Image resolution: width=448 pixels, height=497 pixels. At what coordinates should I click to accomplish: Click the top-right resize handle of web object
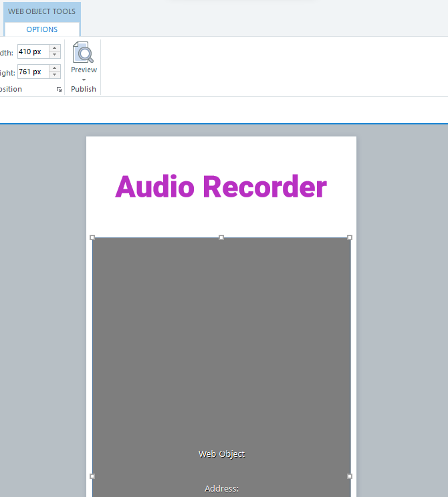350,237
